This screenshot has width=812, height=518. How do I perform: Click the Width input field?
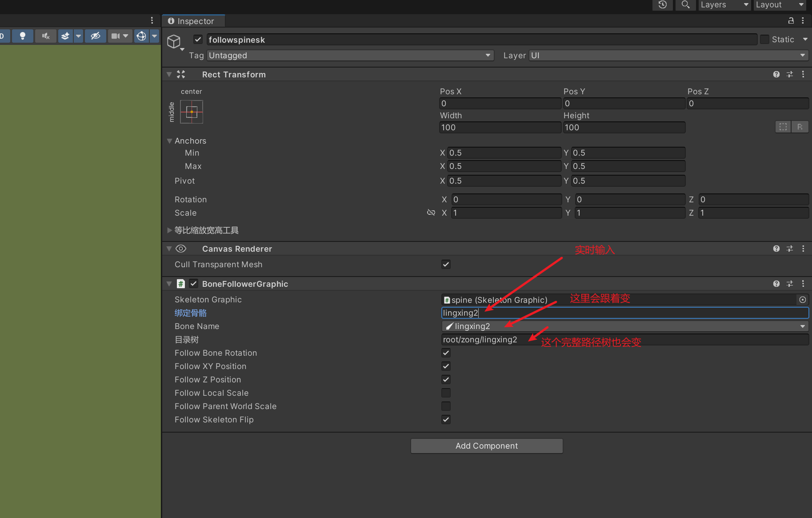click(x=500, y=128)
